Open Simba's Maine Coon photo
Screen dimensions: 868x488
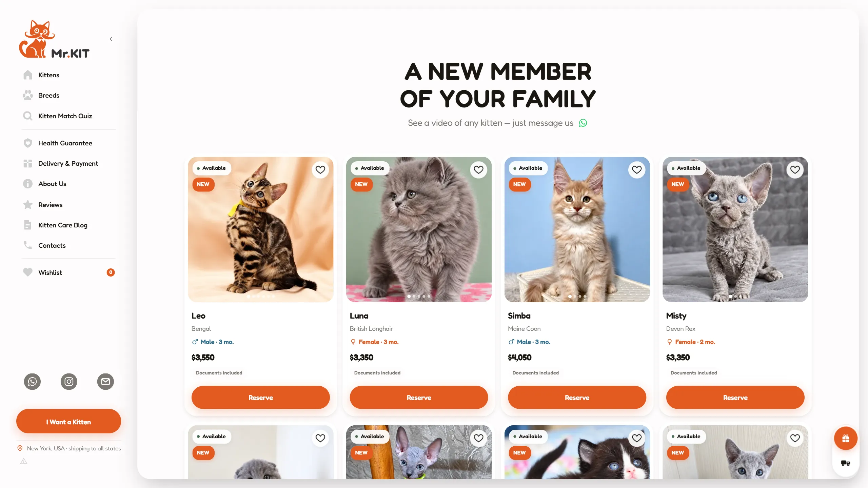577,229
